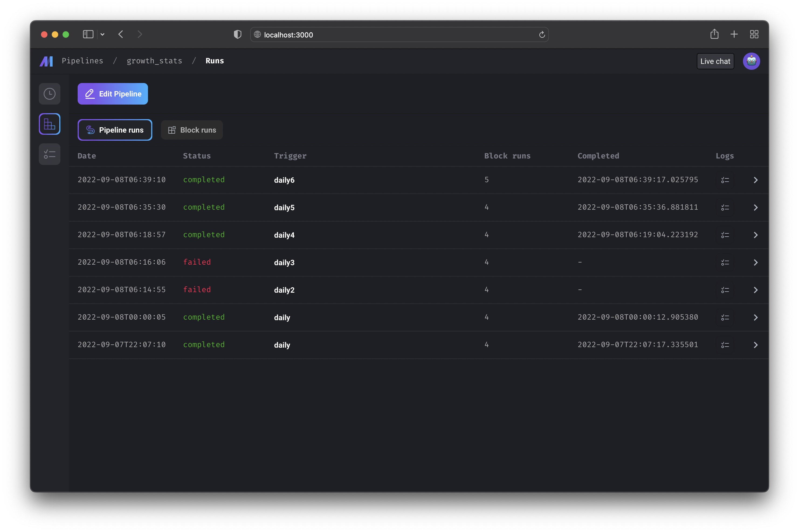Reload the page with refresh icon
This screenshot has width=799, height=532.
[x=542, y=34]
